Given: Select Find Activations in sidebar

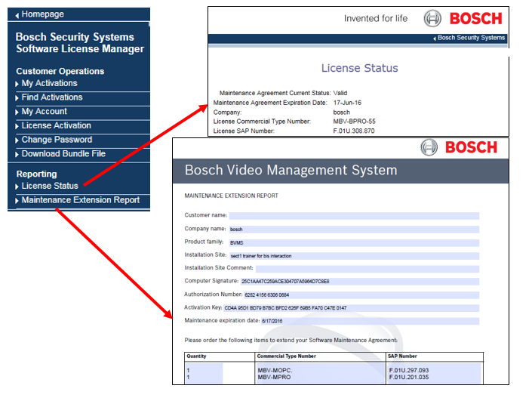Looking at the screenshot, I should 52,97.
